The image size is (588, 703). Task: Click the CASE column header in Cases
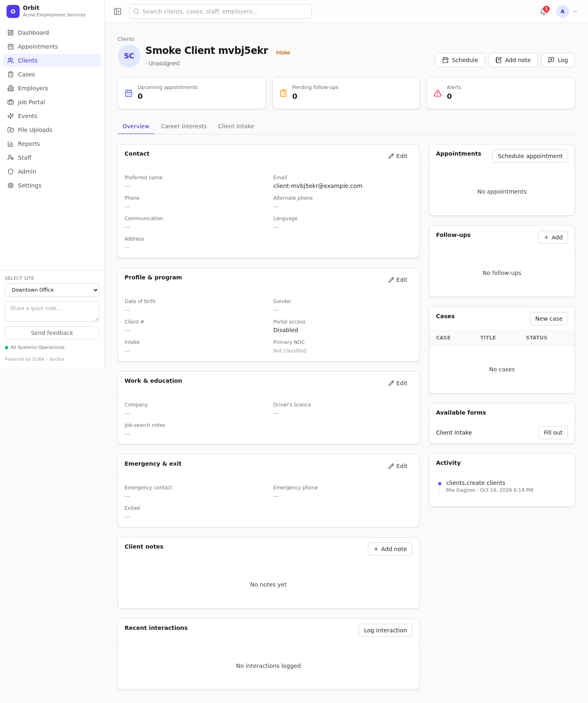[443, 338]
